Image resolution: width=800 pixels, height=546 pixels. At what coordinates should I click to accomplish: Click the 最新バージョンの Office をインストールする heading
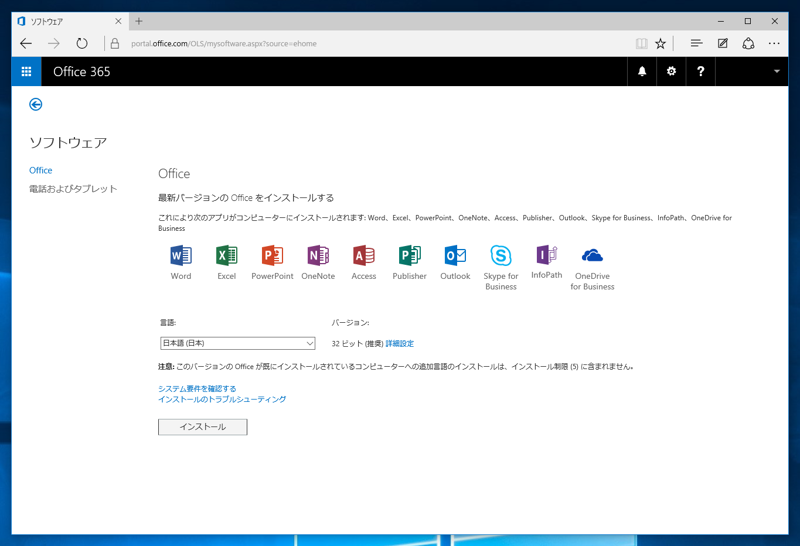[x=246, y=198]
